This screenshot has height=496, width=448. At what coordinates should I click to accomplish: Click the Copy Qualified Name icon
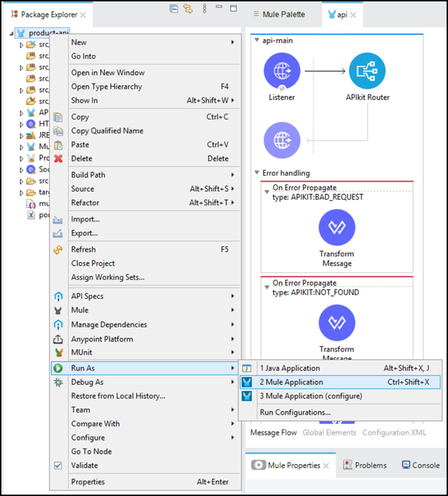pyautogui.click(x=58, y=131)
